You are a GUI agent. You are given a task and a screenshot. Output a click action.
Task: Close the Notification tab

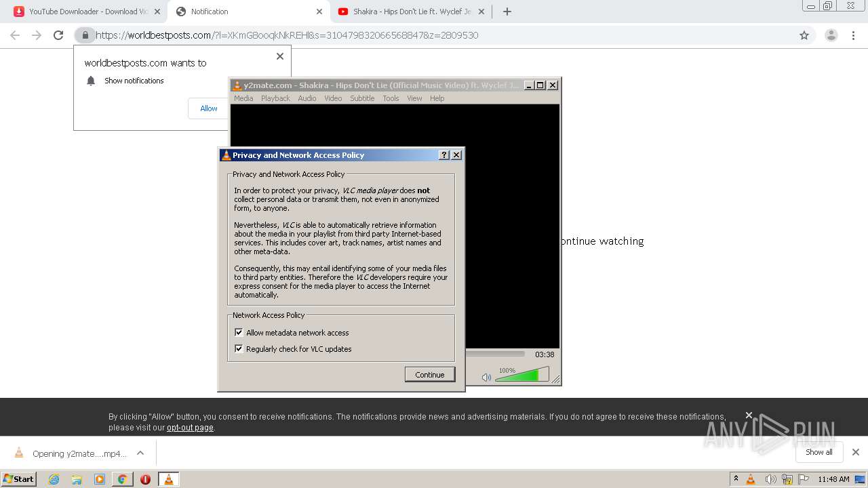319,12
